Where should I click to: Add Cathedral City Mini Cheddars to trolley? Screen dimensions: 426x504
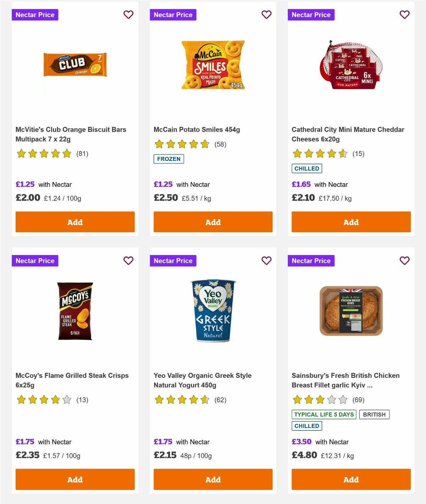351,222
